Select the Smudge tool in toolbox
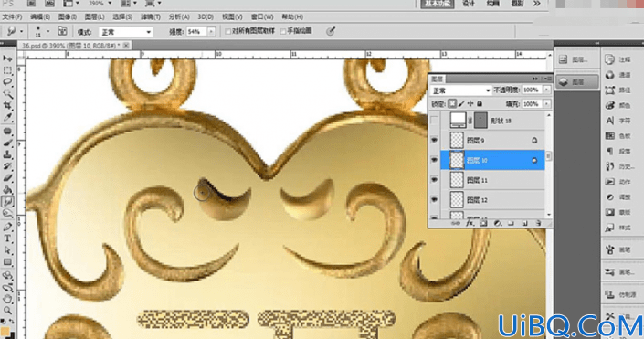This screenshot has width=644, height=339. click(7, 201)
